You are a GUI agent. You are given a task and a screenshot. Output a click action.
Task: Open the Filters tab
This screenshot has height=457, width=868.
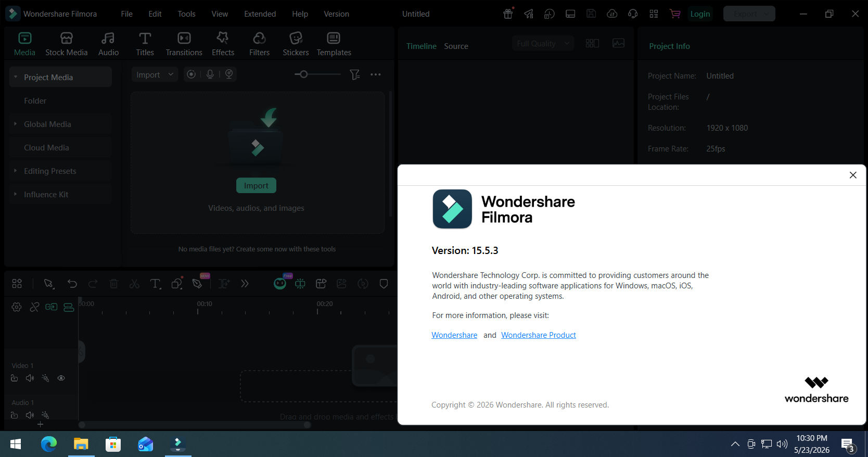259,44
